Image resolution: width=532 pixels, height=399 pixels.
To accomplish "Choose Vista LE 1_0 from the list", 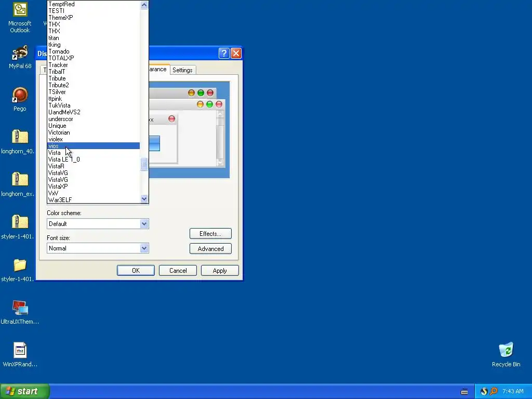I will [x=94, y=159].
